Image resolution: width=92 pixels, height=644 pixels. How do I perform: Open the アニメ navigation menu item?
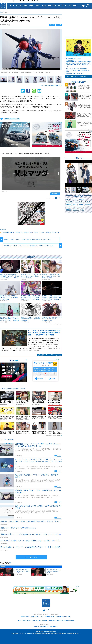pos(12,6)
